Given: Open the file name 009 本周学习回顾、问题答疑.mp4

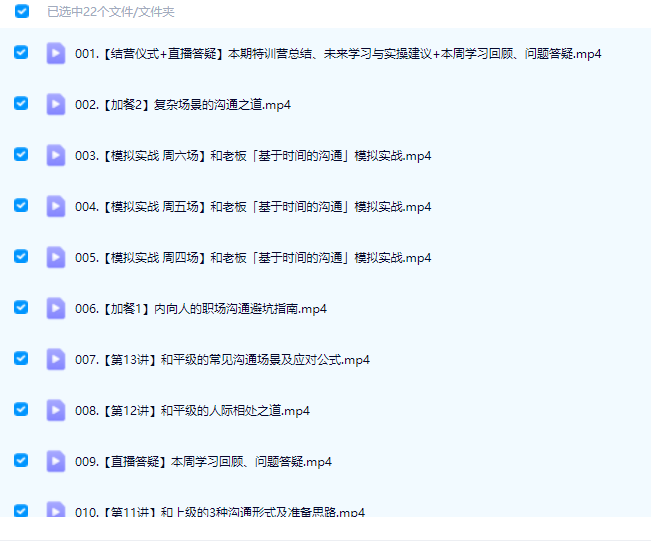Looking at the screenshot, I should [x=203, y=462].
